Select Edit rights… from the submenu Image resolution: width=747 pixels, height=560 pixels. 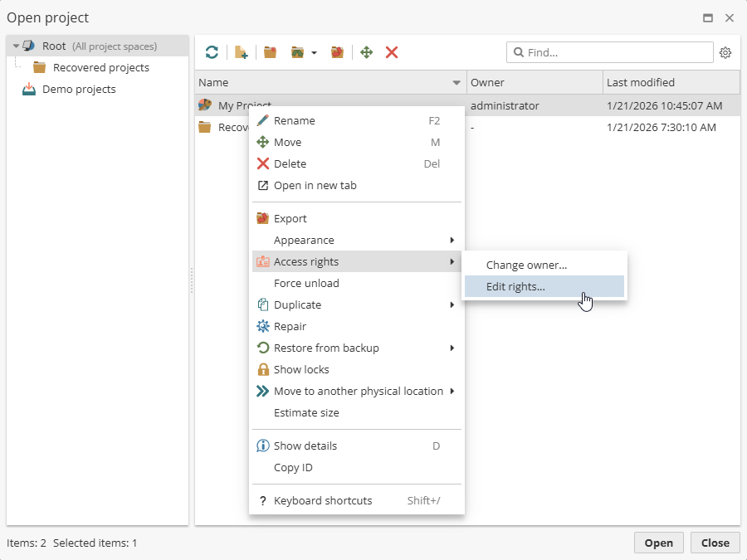pos(515,286)
